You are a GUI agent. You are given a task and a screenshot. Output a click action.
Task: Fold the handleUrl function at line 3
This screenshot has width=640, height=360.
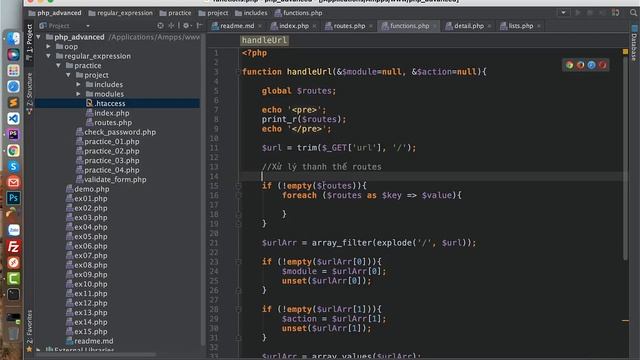tap(238, 72)
